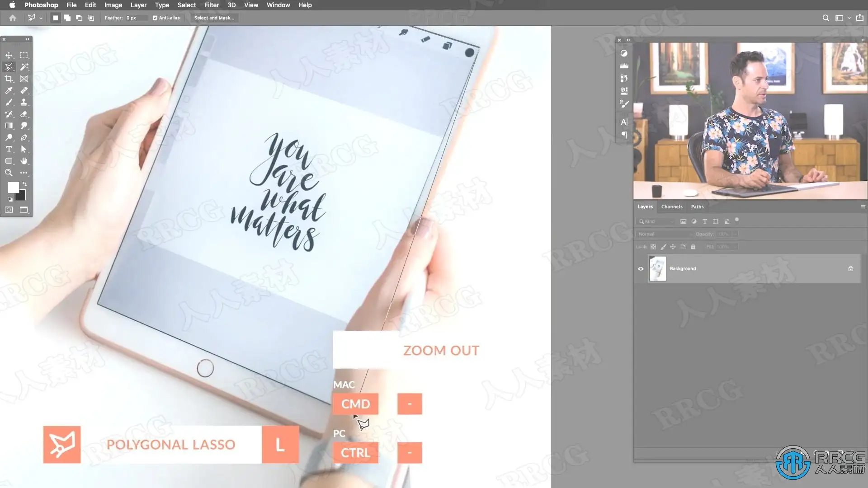Open the Filter menu

(x=211, y=5)
